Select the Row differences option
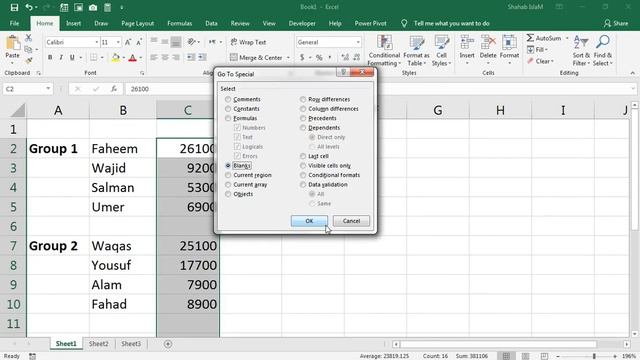The height and width of the screenshot is (360, 640). [325, 99]
